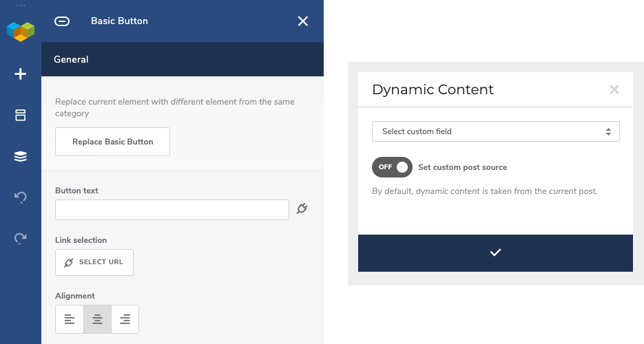Open the Visual Composer logo menu

coord(21,31)
